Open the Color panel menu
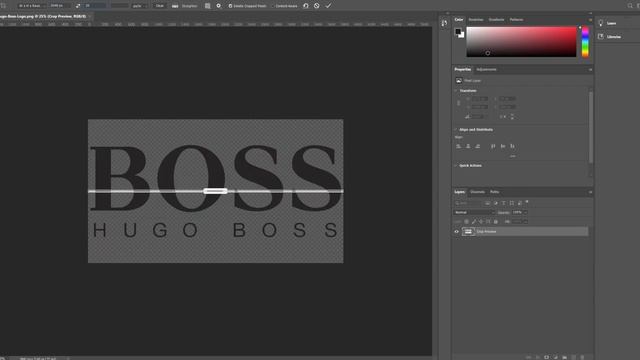The height and width of the screenshot is (360, 640). click(x=590, y=20)
